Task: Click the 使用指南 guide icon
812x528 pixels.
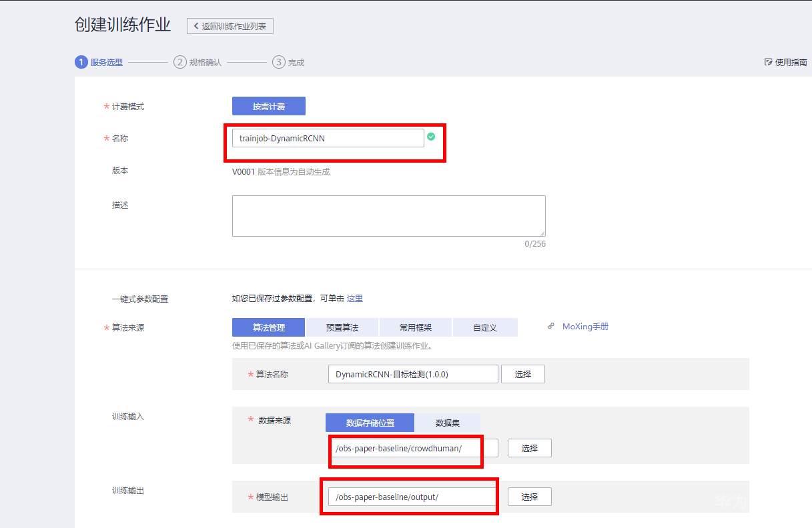Action: (x=768, y=62)
